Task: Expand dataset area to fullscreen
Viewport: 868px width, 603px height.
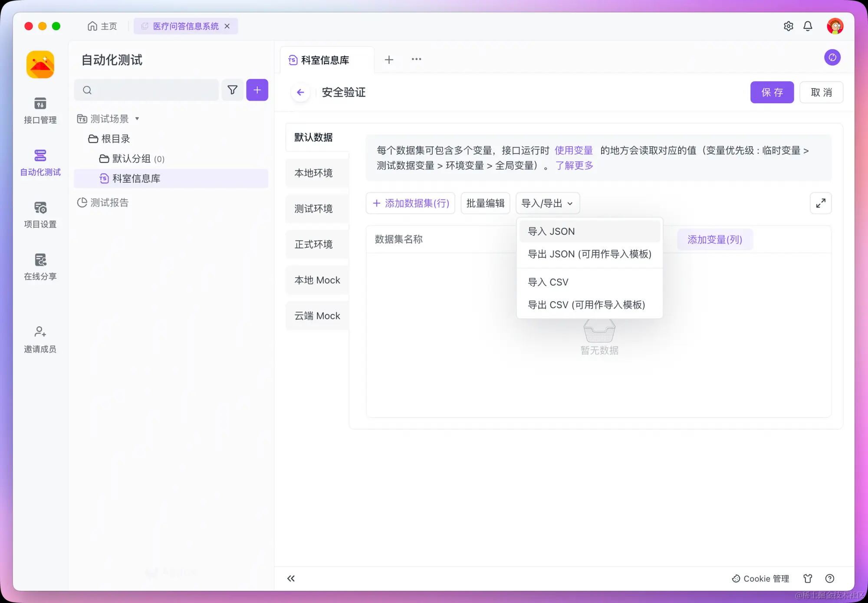Action: tap(820, 203)
